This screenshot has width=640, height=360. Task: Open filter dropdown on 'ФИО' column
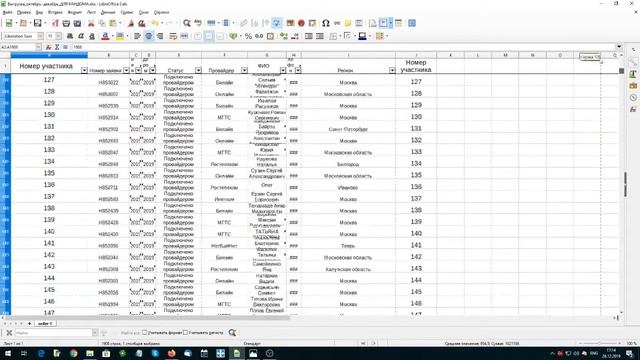point(283,70)
